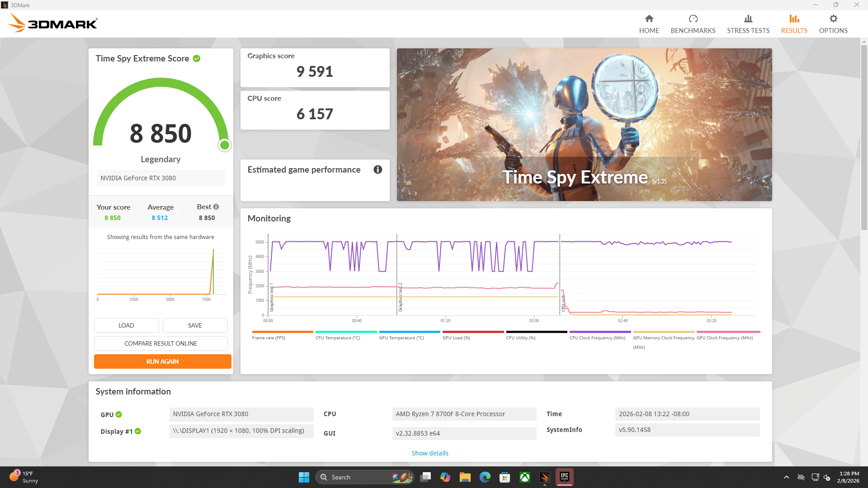Viewport: 868px width, 488px height.
Task: Open the OPTIONS tab
Action: pyautogui.click(x=833, y=24)
